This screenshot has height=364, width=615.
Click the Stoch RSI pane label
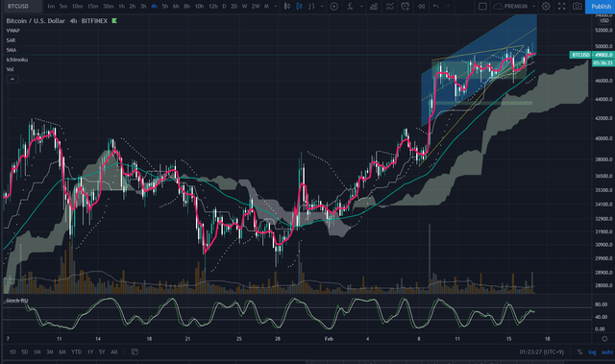(x=17, y=301)
